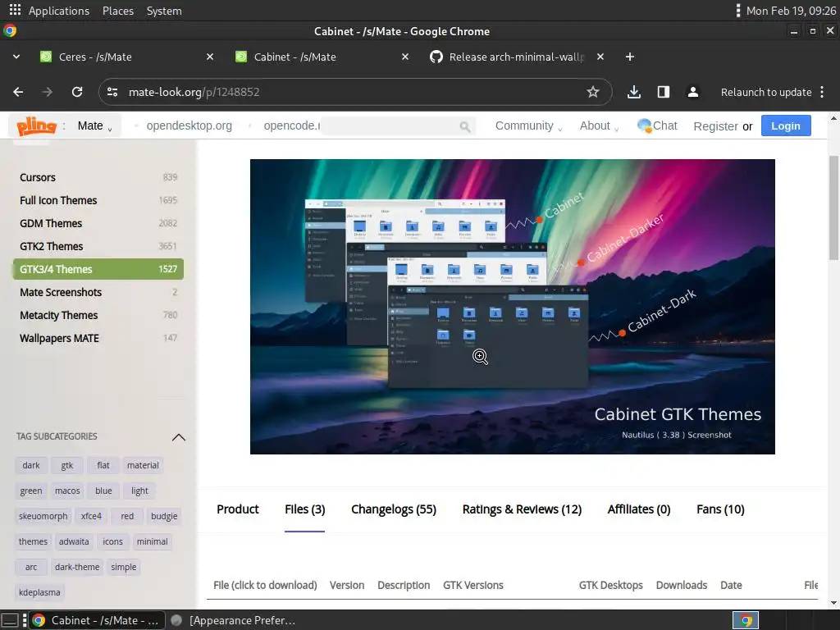This screenshot has height=630, width=840.
Task: Select the Metacity Themes category
Action: pyautogui.click(x=98, y=316)
